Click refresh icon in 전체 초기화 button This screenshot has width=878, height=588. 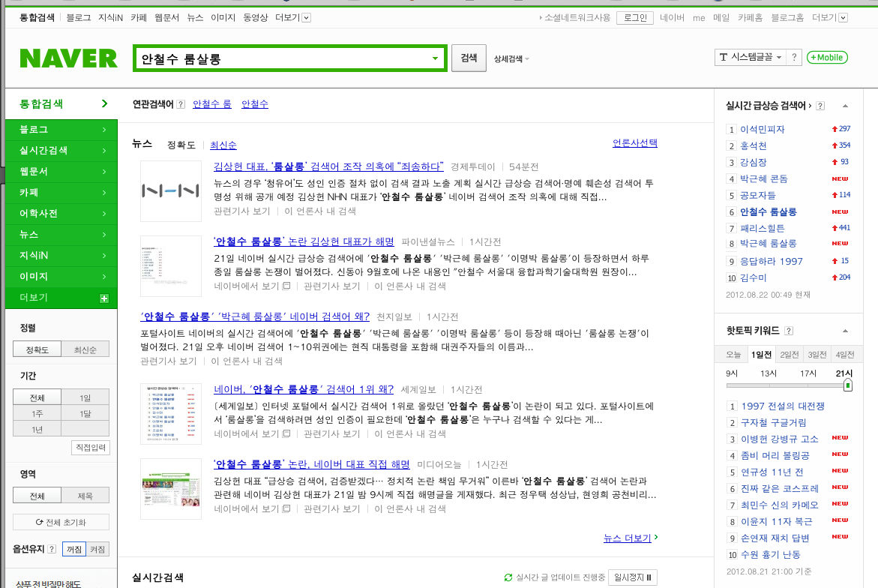[x=39, y=523]
